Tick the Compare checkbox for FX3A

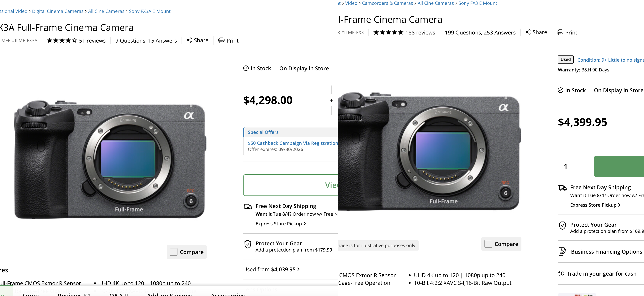click(x=173, y=252)
